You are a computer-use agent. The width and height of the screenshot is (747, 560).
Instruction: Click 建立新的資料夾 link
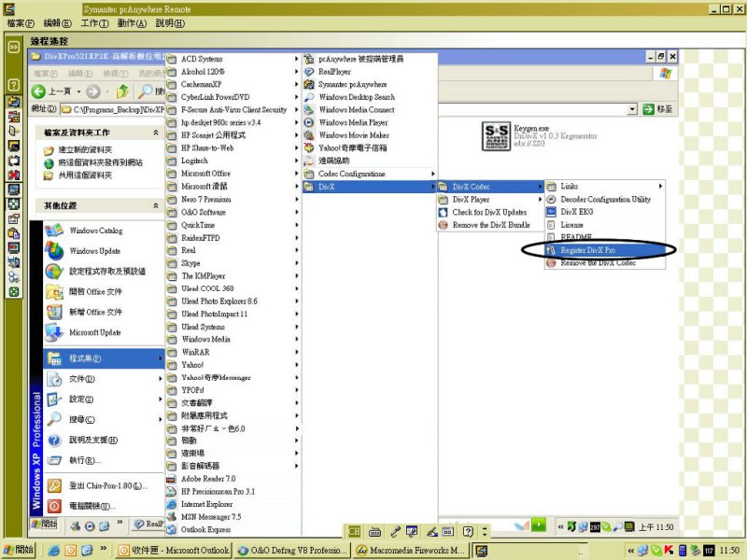click(90, 149)
